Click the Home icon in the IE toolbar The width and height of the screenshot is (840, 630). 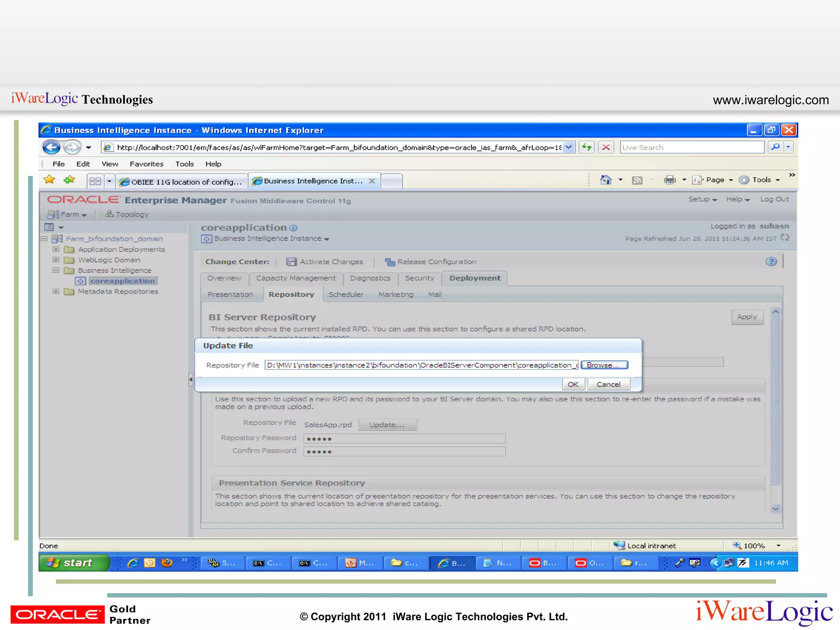606,180
